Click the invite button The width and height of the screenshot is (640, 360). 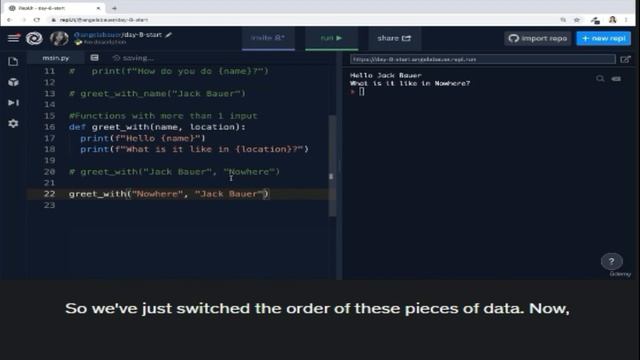click(268, 38)
